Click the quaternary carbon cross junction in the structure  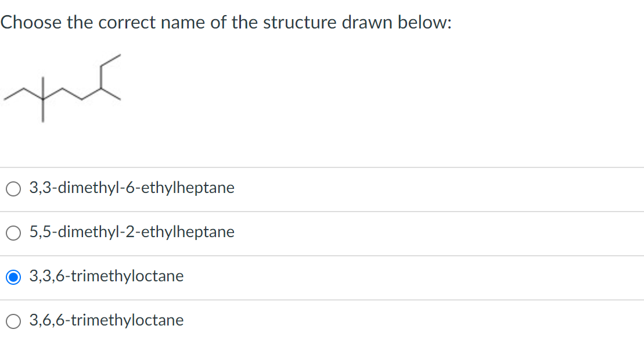(43, 99)
